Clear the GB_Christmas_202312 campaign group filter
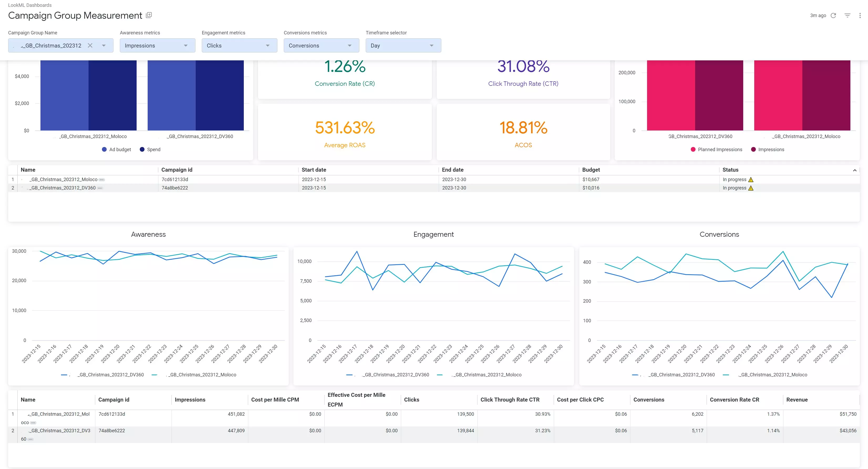Viewport: 868px width, 469px height. tap(90, 45)
